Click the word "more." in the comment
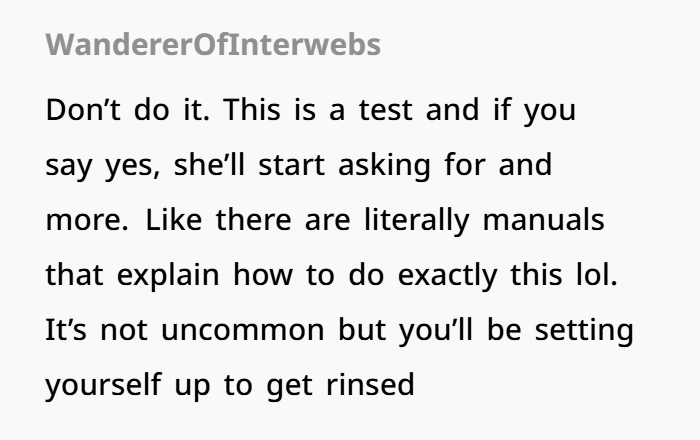Screen dimensions: 700x440 [87, 220]
